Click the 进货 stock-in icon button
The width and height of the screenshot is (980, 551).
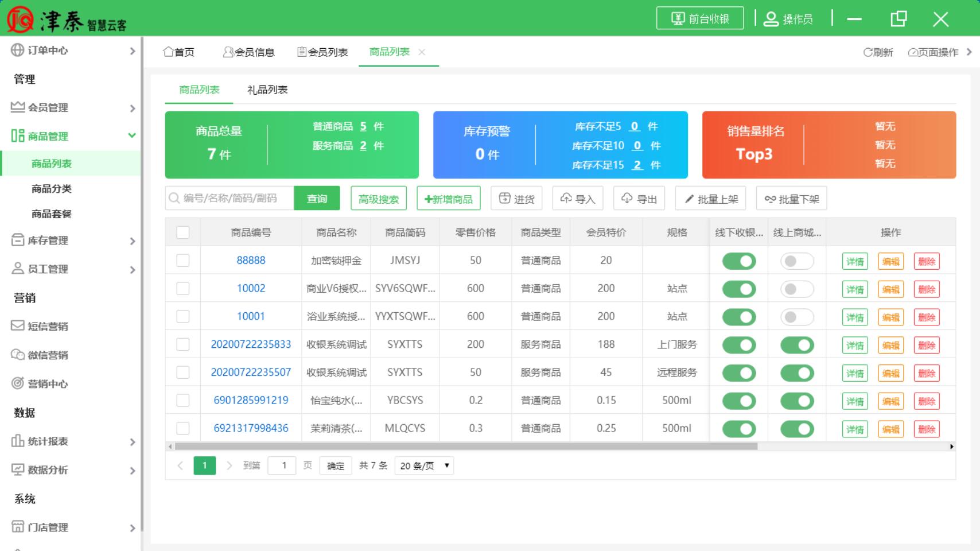tap(504, 199)
